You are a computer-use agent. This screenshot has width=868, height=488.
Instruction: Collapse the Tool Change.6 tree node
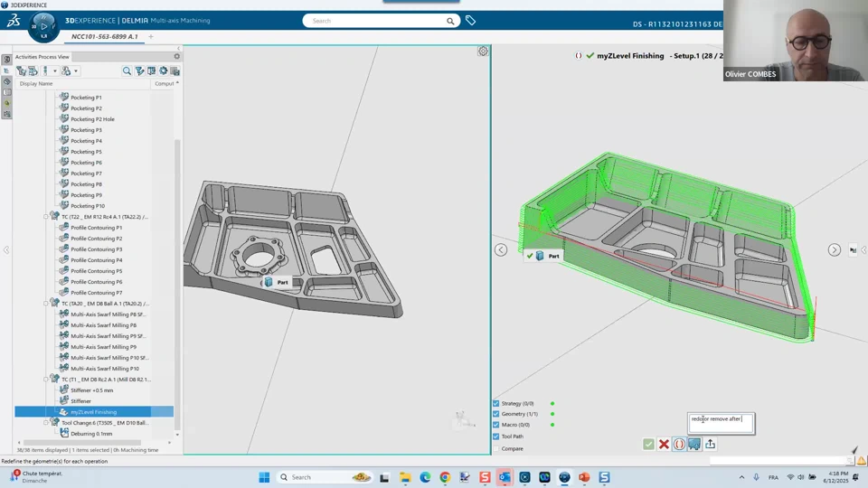(46, 423)
